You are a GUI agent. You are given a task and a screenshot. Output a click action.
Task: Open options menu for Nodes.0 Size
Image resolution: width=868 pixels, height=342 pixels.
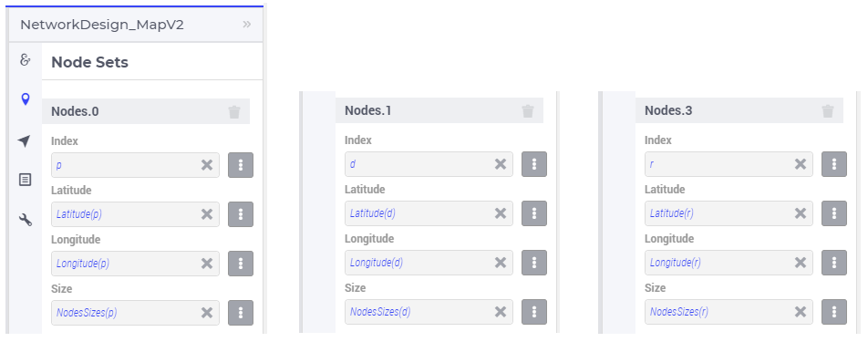241,313
